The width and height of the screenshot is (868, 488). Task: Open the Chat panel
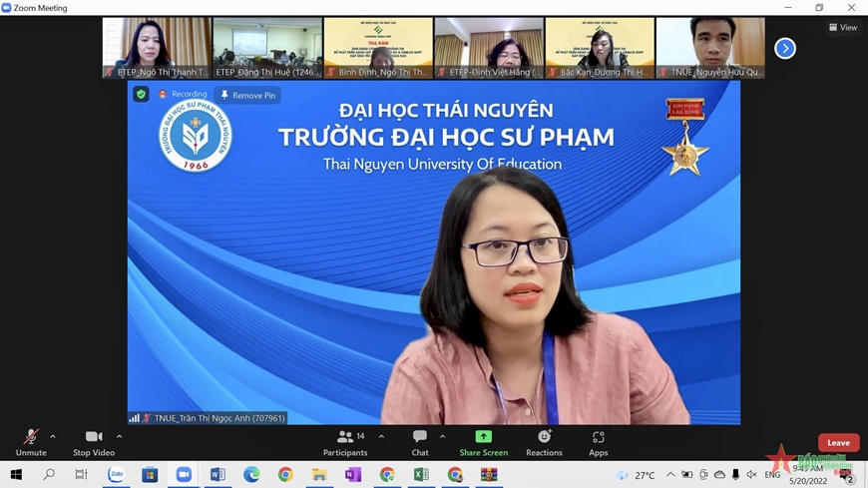420,442
